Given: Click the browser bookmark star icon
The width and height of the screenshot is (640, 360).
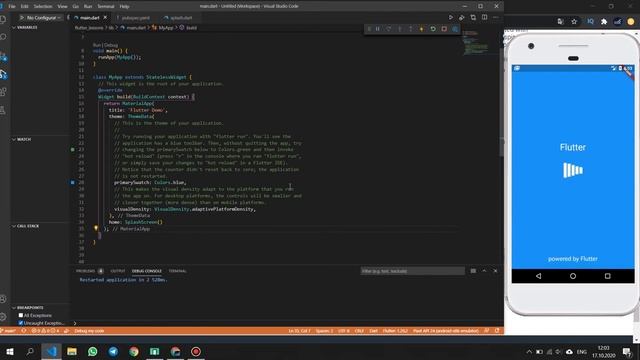Looking at the screenshot, I should click(574, 22).
